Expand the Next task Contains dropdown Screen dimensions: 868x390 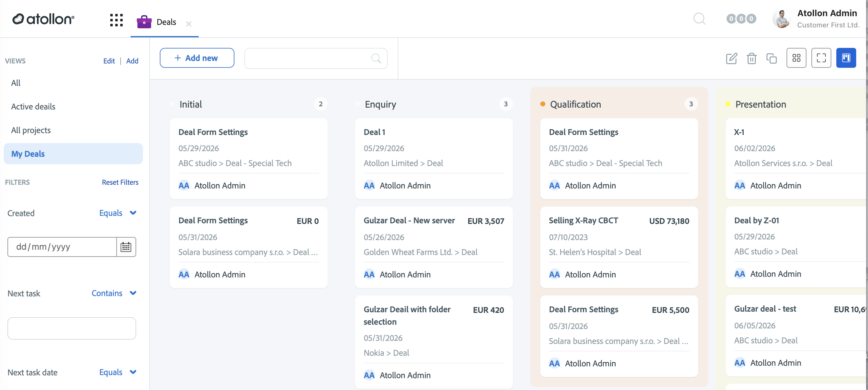[114, 293]
